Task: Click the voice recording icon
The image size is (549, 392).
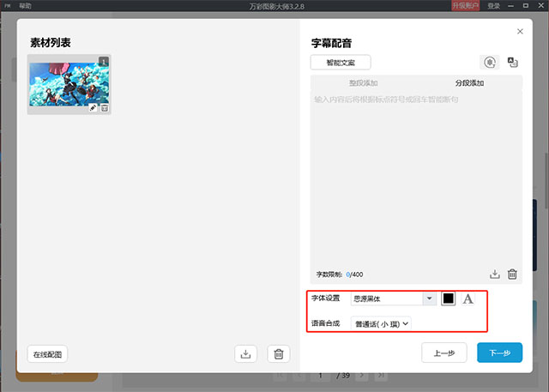Action: coord(490,63)
